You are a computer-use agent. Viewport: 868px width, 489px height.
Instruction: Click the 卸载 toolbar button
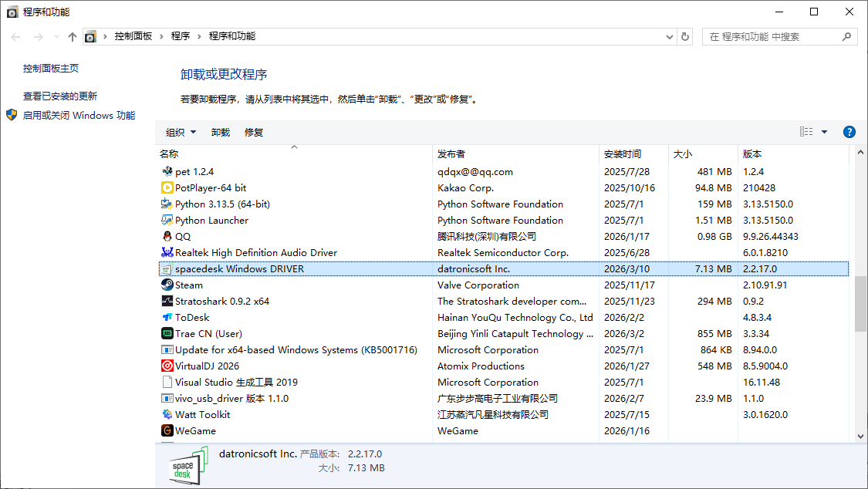[x=221, y=133]
